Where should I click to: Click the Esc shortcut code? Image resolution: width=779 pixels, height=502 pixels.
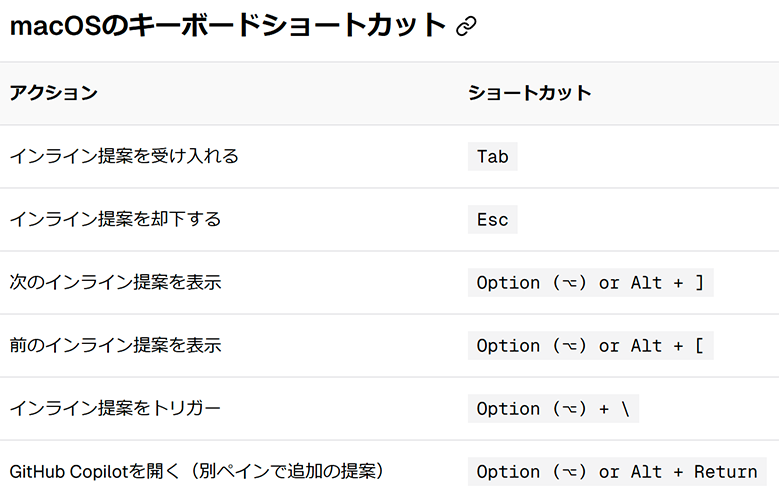[492, 219]
